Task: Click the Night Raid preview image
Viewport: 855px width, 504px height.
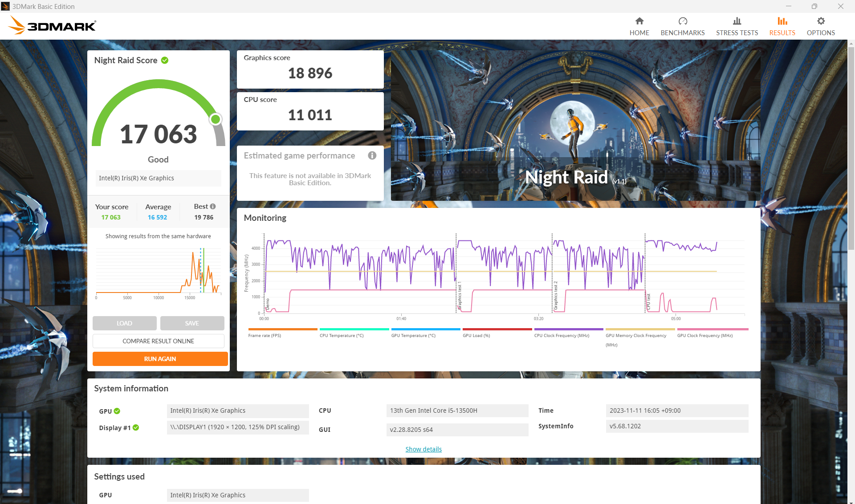Action: point(575,125)
